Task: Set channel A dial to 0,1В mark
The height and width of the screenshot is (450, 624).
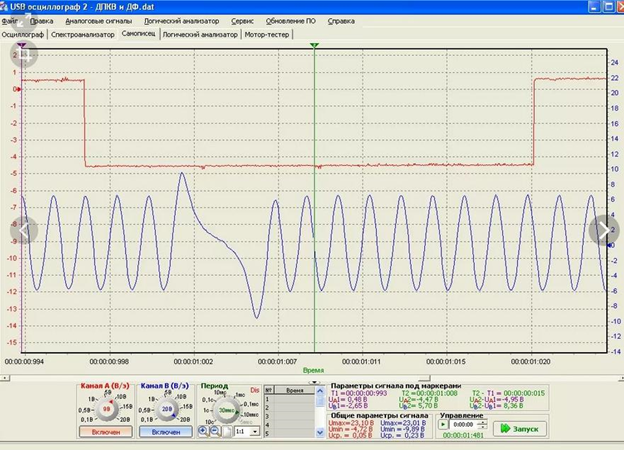Action: click(87, 419)
